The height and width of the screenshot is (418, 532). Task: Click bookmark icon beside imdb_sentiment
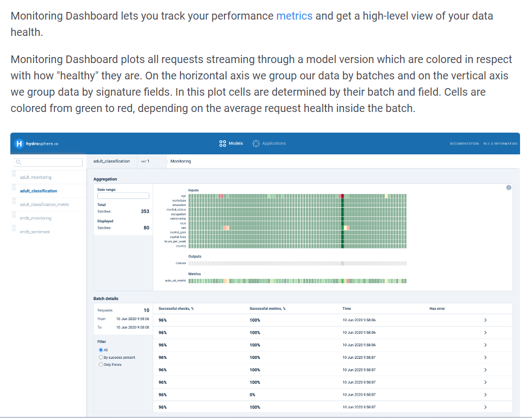tap(14, 229)
